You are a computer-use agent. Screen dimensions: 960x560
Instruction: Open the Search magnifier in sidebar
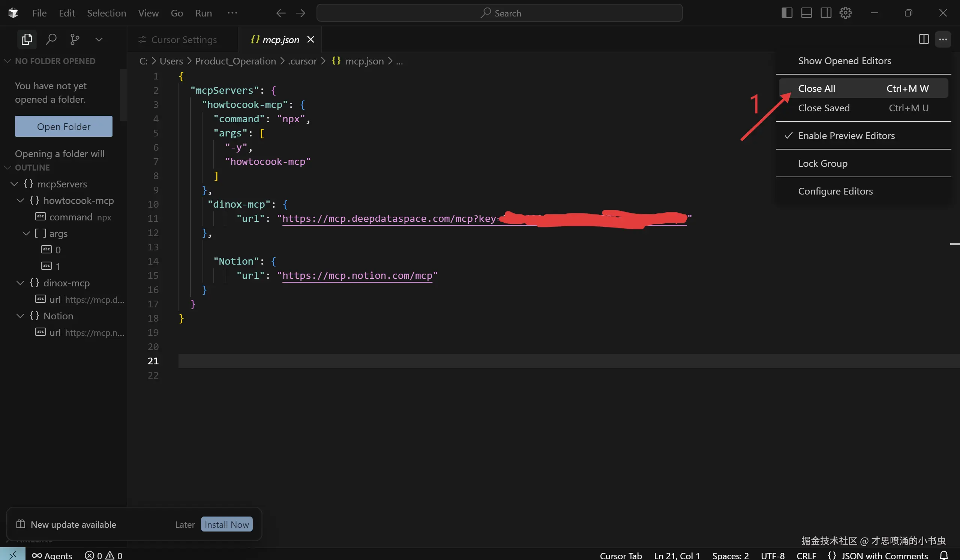pyautogui.click(x=51, y=39)
